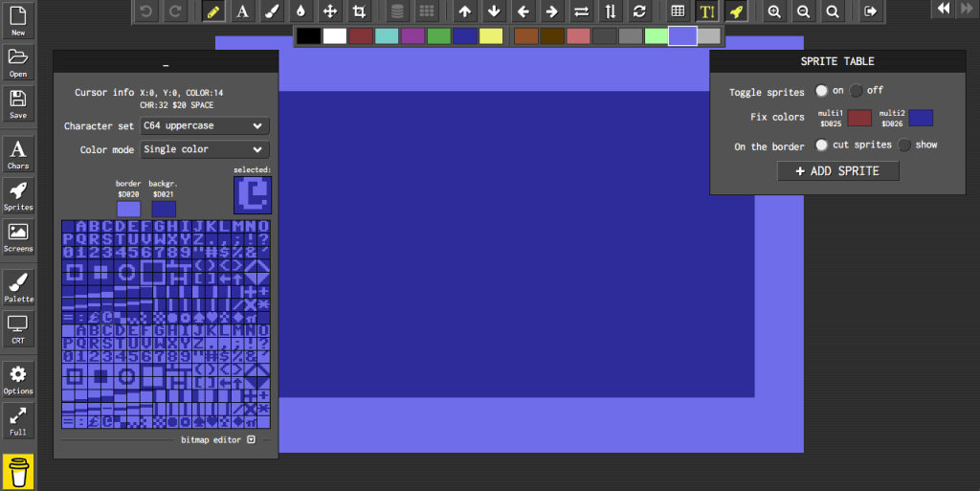980x491 pixels.
Task: Pick the yellow palette color swatch
Action: [491, 36]
